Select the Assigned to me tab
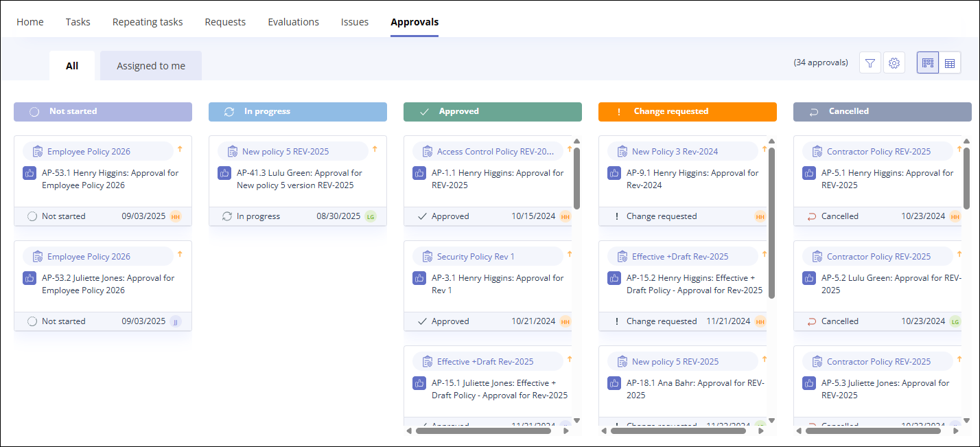The height and width of the screenshot is (447, 980). tap(151, 66)
